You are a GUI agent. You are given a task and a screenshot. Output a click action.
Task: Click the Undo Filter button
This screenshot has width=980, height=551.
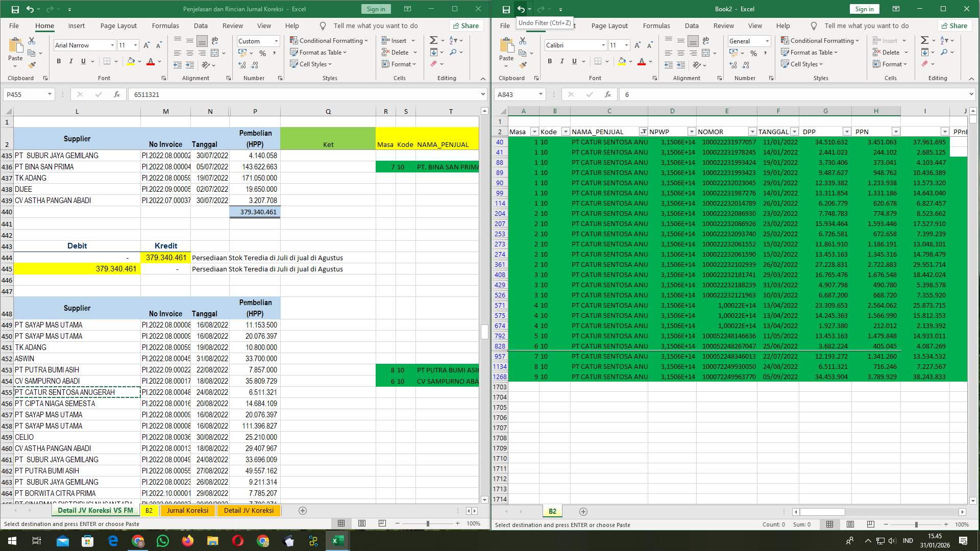[520, 9]
